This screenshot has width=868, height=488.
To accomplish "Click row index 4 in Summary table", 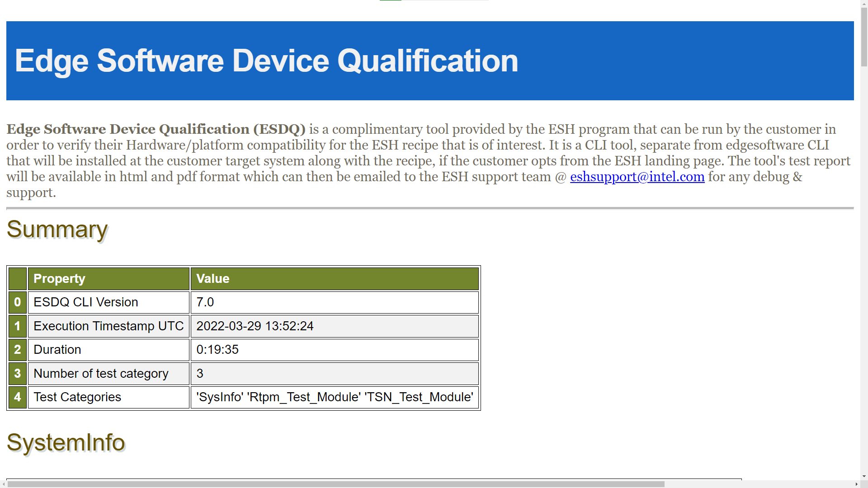I will coord(18,397).
